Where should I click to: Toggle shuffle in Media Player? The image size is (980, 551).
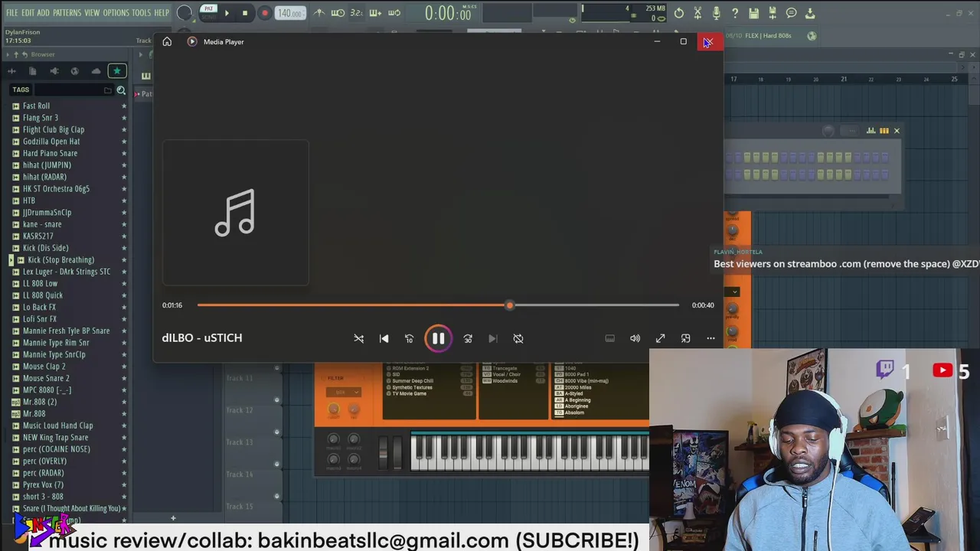tap(358, 338)
